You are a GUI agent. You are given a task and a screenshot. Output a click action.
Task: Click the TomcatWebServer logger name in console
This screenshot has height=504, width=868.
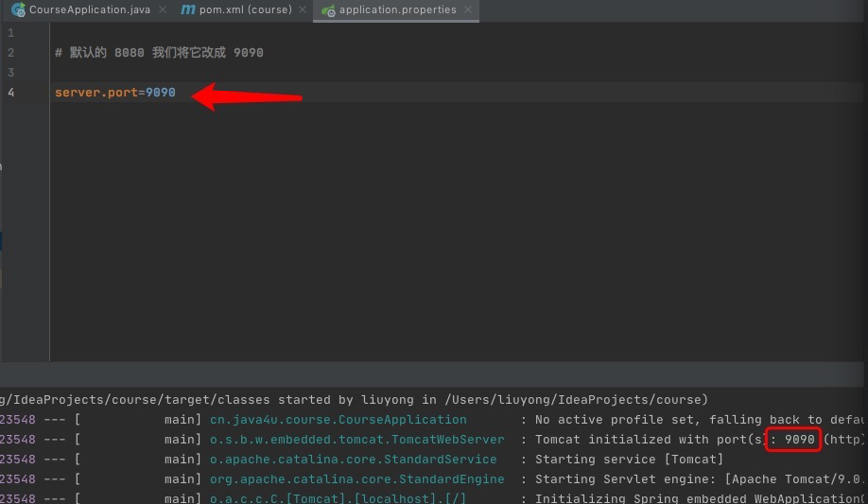[x=356, y=440]
